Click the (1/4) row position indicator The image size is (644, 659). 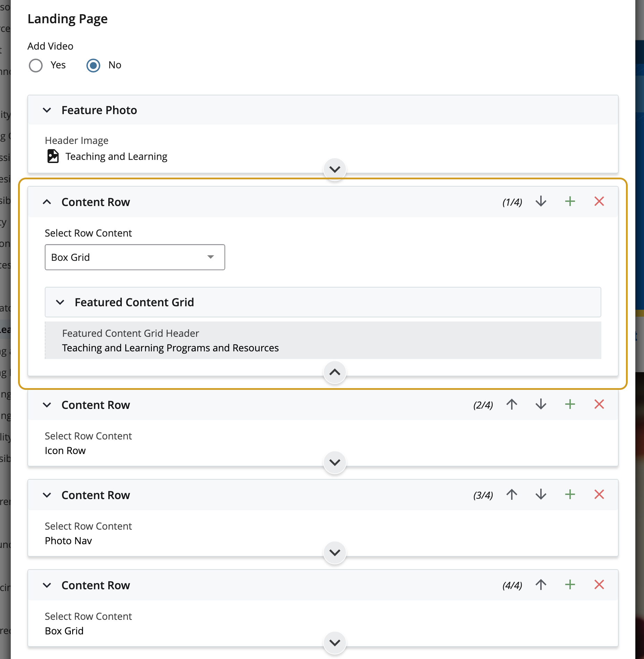pyautogui.click(x=512, y=202)
